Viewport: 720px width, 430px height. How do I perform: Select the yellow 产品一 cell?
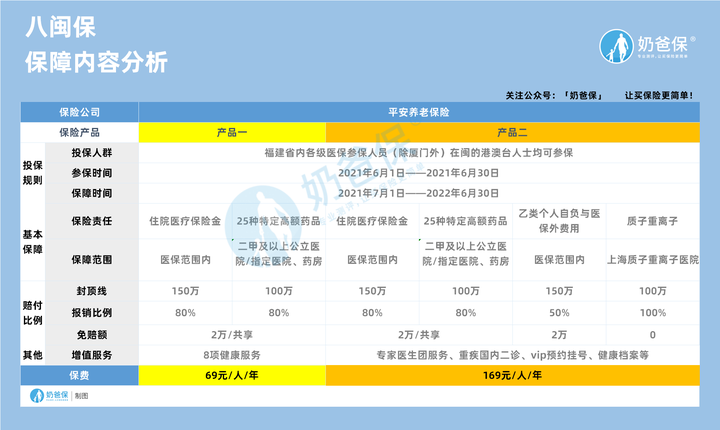point(232,132)
